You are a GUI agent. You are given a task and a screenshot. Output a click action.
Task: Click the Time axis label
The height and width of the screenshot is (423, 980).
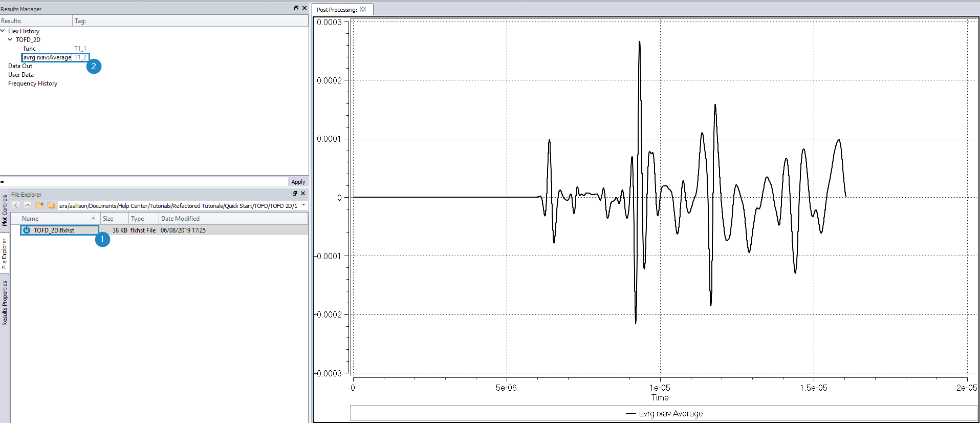coord(660,397)
